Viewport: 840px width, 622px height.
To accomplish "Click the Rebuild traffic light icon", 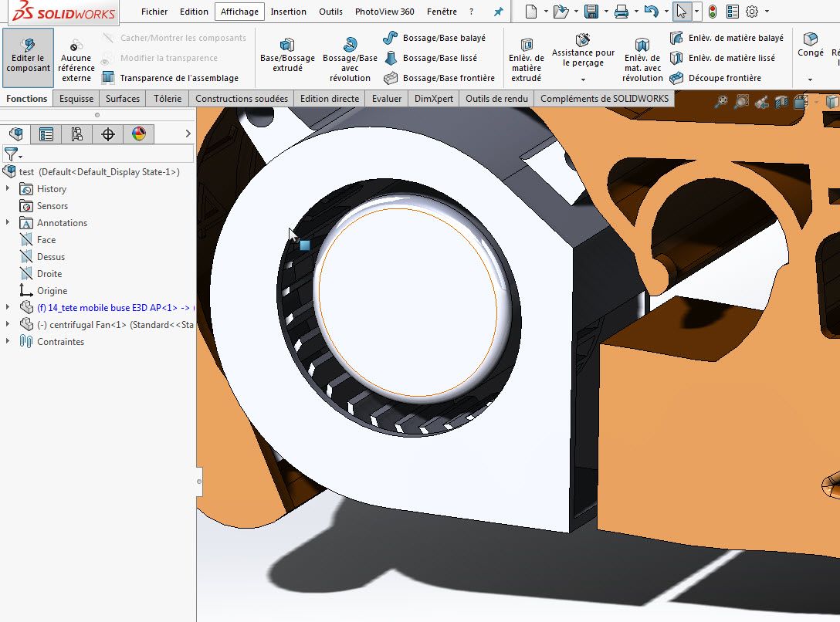I will point(712,12).
